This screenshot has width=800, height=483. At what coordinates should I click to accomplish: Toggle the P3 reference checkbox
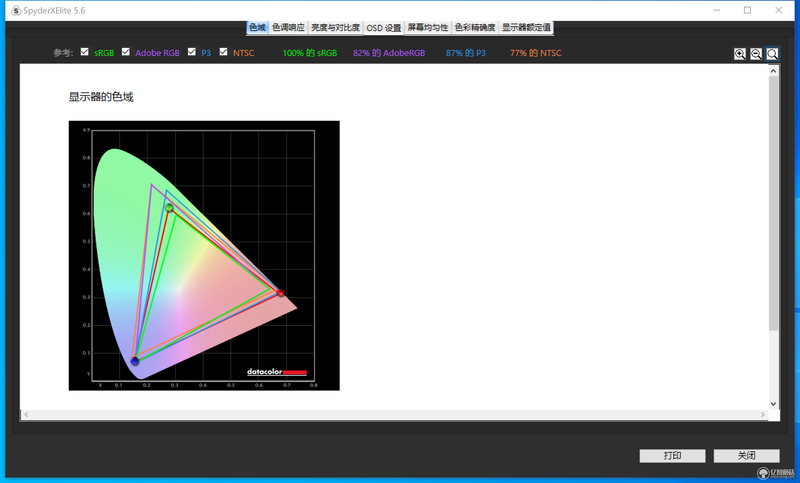tap(192, 52)
